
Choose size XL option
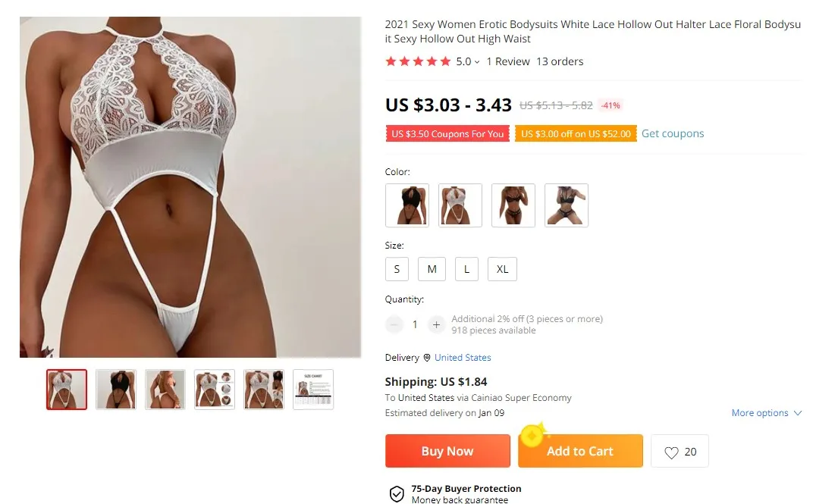[x=502, y=269]
